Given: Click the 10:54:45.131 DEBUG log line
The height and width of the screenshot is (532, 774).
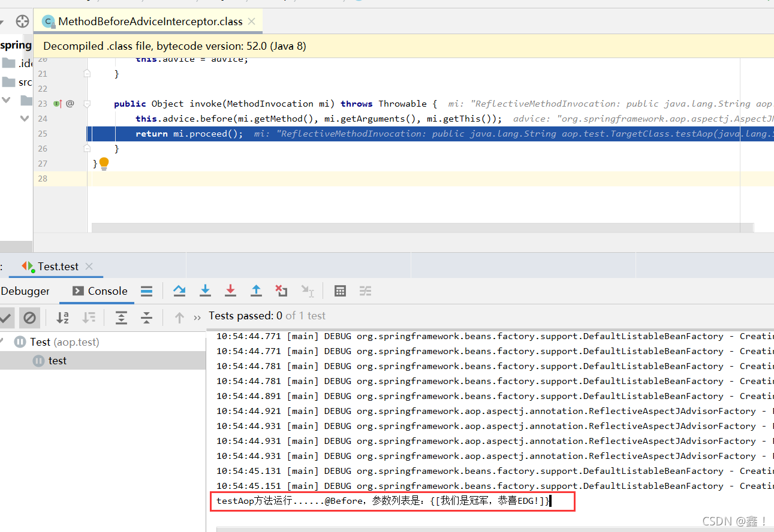Looking at the screenshot, I should point(495,471).
